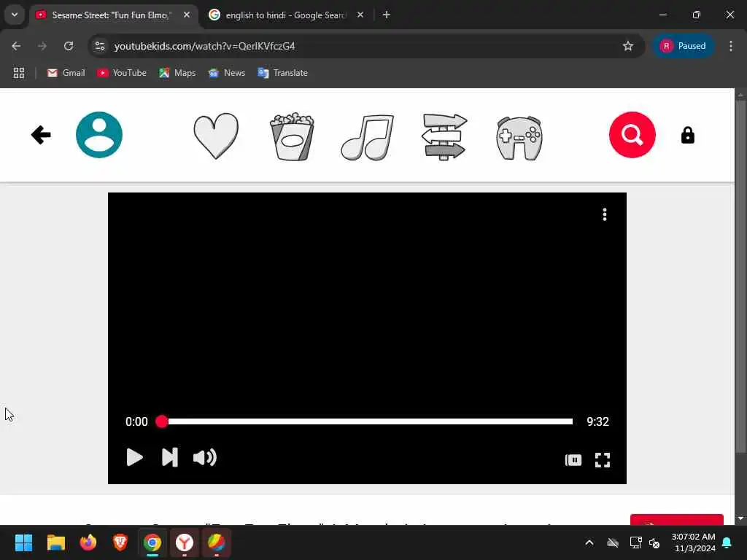Show hidden system tray icons
This screenshot has width=747, height=560.
pos(589,542)
